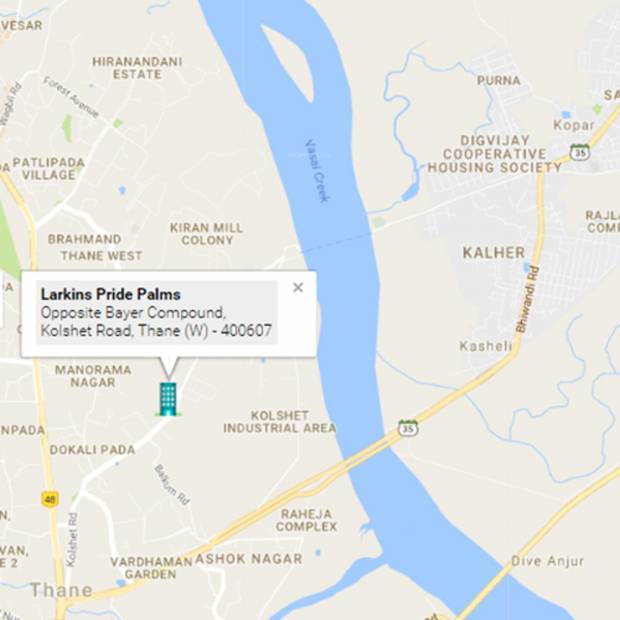
Task: Close the Larkins Pride Palms info popup
Action: pos(298,287)
